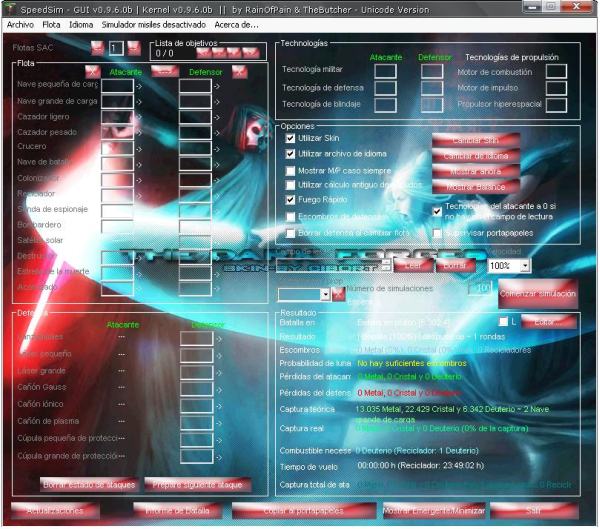Click the defender arrow for Crucero
Image resolution: width=600 pixels, height=529 pixels.
click(217, 149)
